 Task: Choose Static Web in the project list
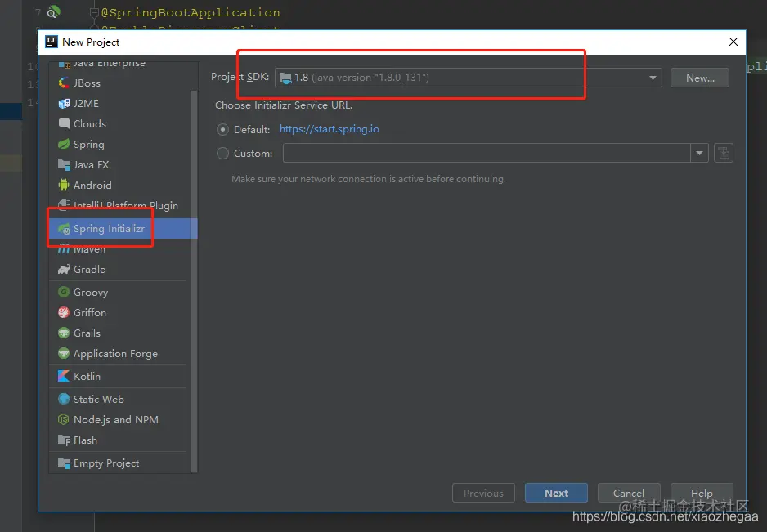tap(98, 400)
